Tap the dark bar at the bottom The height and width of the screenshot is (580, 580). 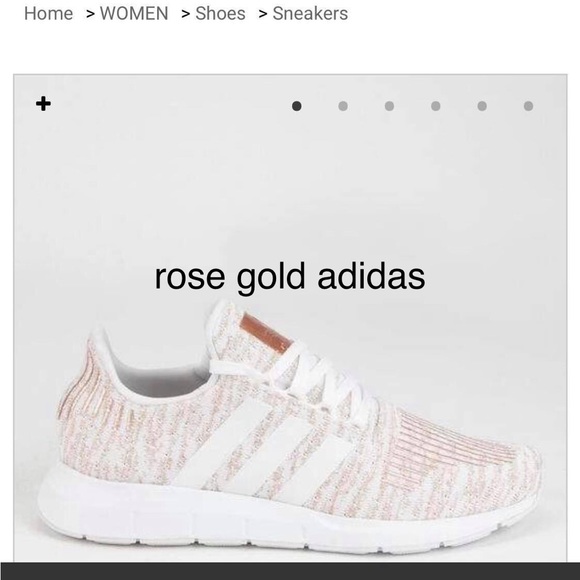click(290, 571)
